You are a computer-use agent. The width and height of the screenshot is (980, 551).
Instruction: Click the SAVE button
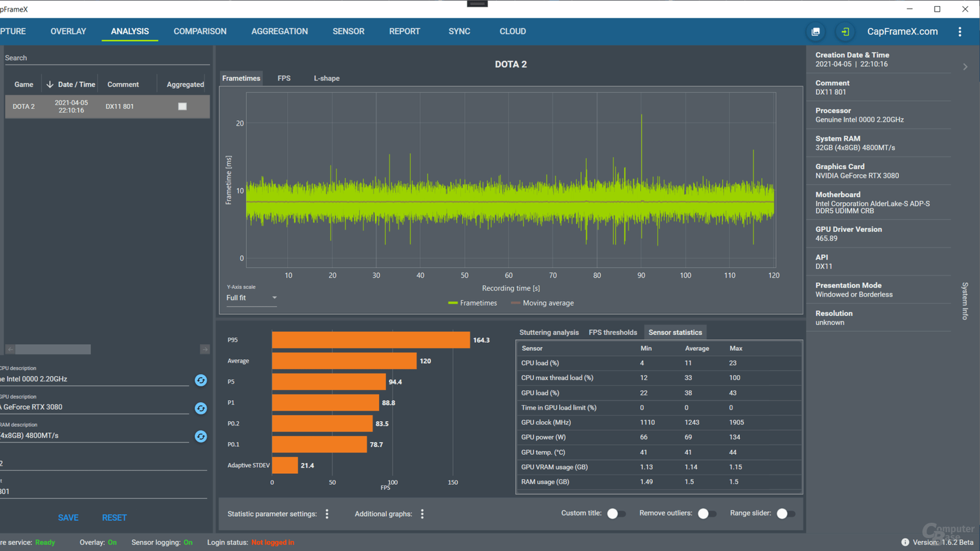coord(68,518)
